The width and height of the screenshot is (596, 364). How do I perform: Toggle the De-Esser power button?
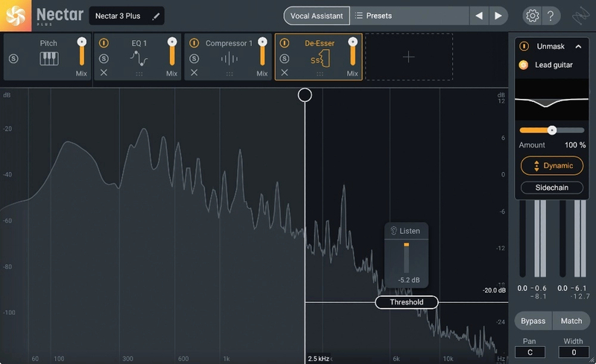tap(285, 43)
